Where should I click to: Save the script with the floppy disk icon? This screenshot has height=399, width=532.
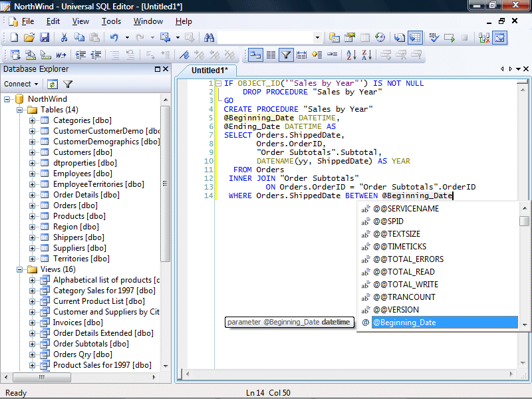(45, 38)
